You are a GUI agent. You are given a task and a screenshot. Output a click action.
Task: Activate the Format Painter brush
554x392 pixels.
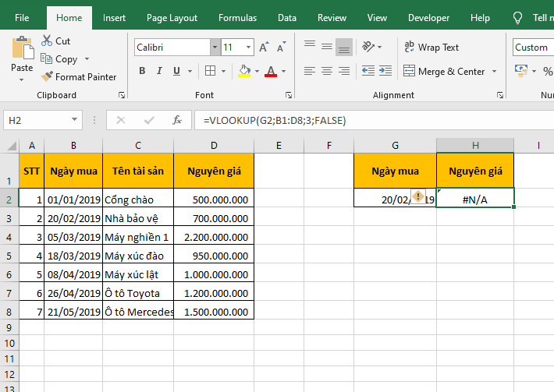point(47,77)
